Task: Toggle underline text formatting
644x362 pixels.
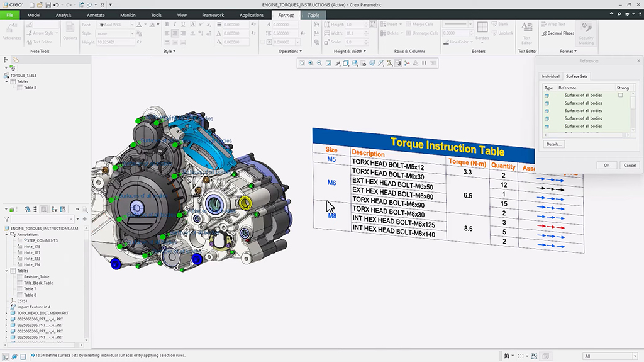Action: point(183,25)
